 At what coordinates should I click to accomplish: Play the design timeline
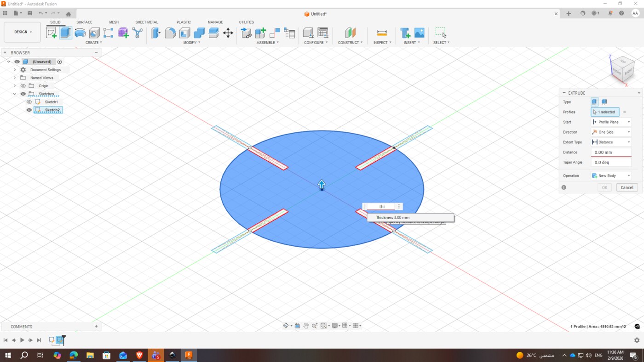point(22,340)
